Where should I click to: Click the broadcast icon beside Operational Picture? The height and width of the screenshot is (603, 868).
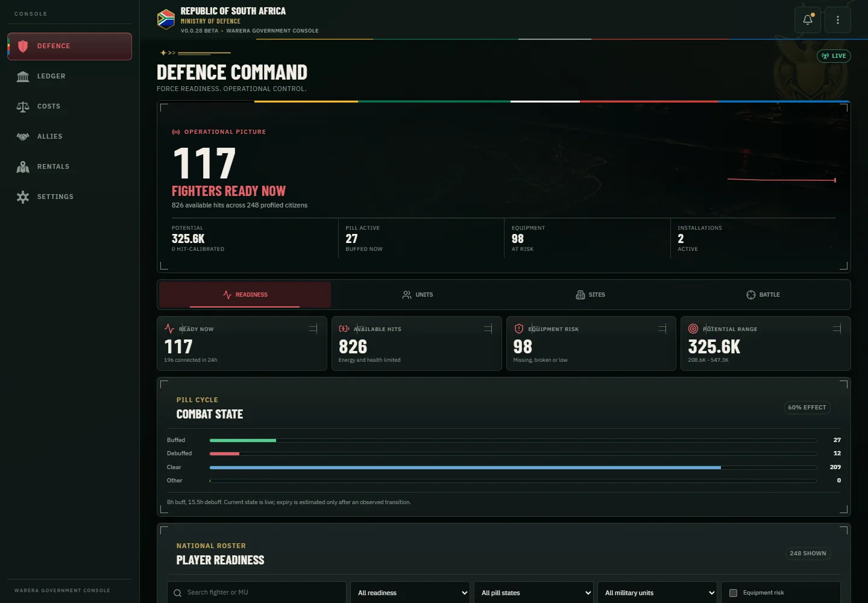[x=176, y=132]
